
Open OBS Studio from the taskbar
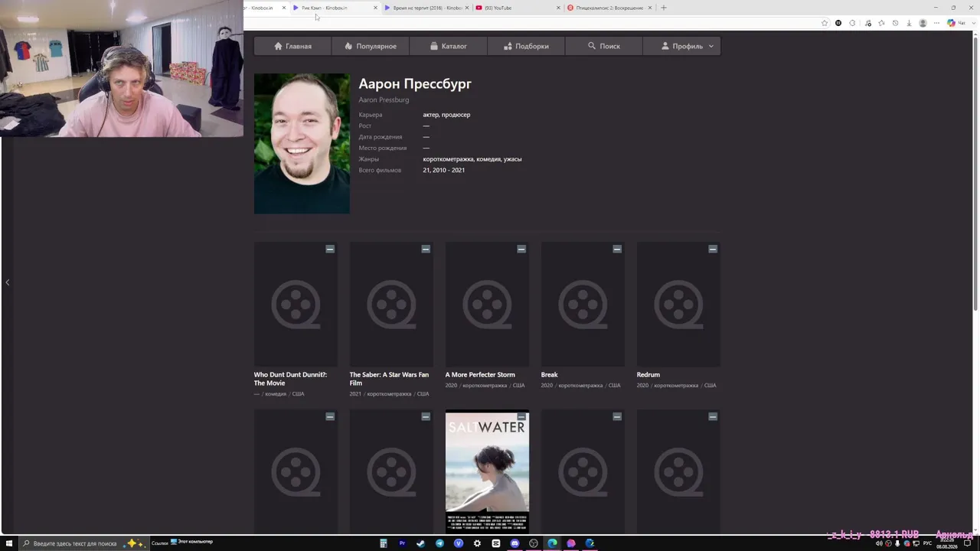tap(534, 543)
